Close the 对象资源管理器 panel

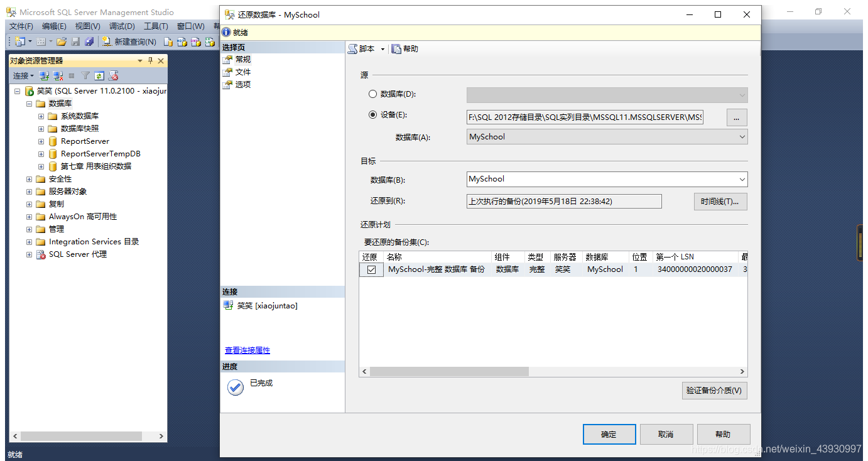tap(161, 61)
